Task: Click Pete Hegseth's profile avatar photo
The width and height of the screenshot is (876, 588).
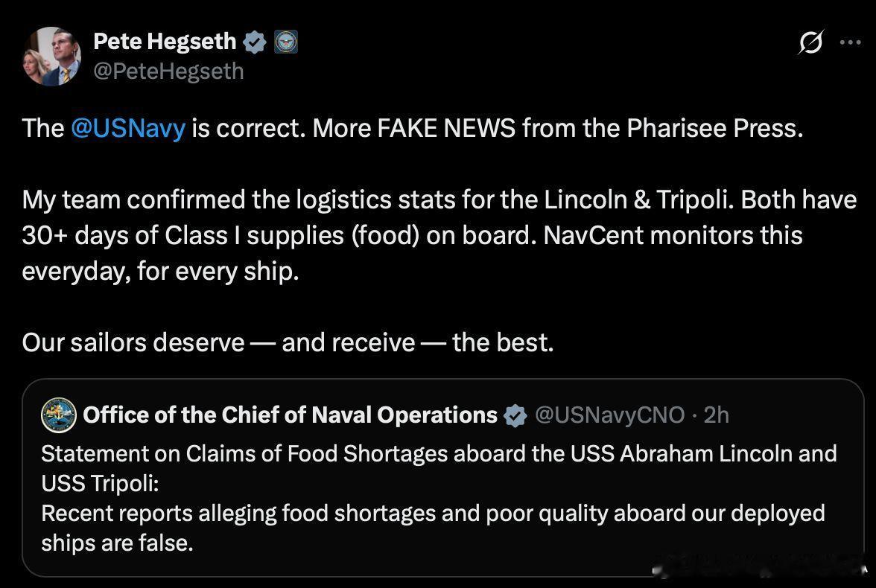Action: tap(51, 57)
